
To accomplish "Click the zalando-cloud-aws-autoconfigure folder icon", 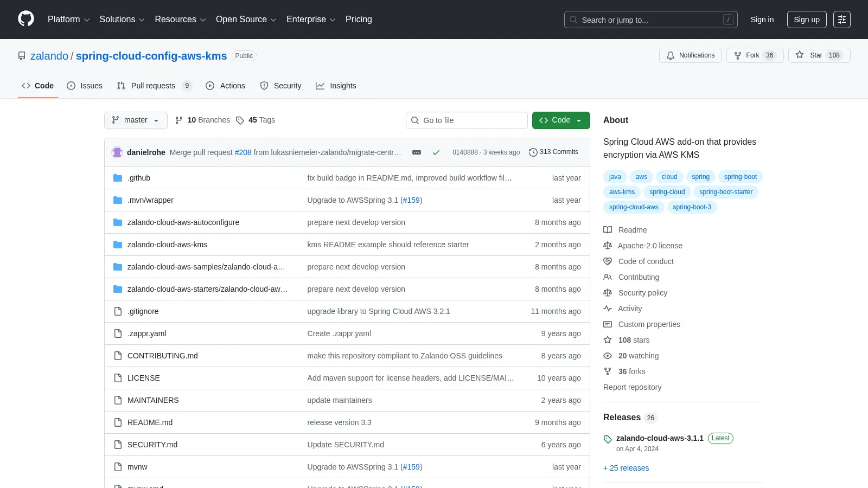I will pyautogui.click(x=118, y=222).
